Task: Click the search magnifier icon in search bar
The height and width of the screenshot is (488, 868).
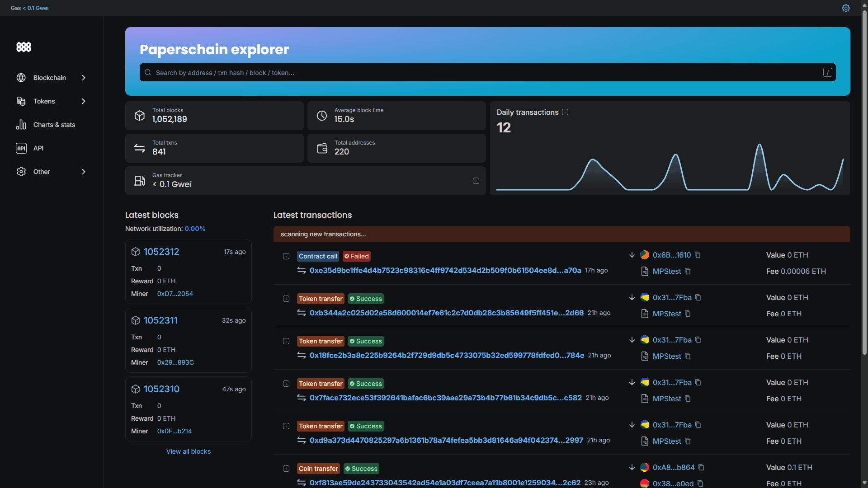Action: point(148,72)
